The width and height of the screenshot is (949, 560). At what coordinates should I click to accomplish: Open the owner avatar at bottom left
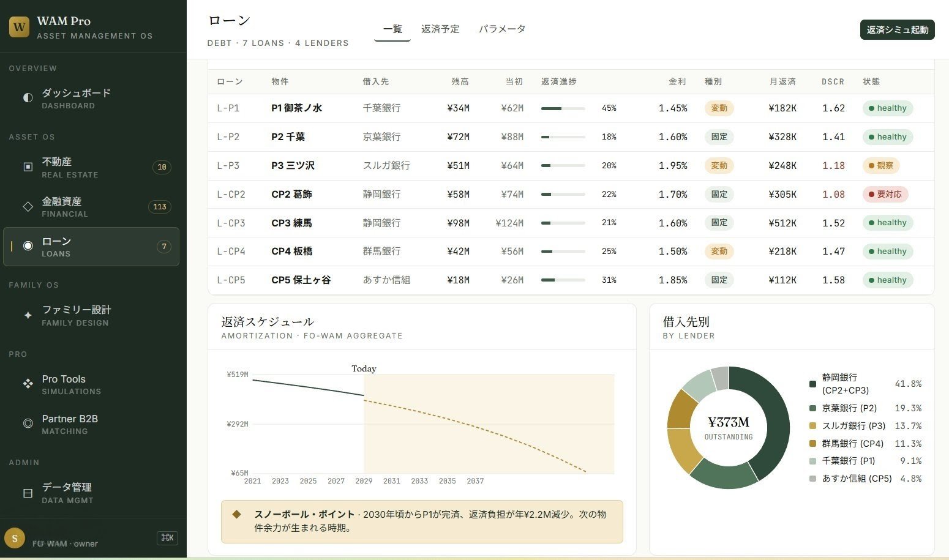[15, 537]
